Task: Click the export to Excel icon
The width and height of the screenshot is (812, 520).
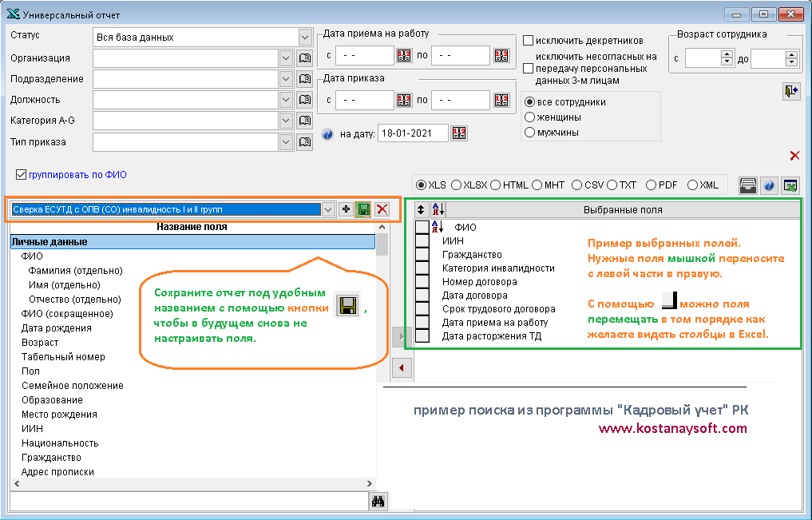Action: [x=790, y=185]
